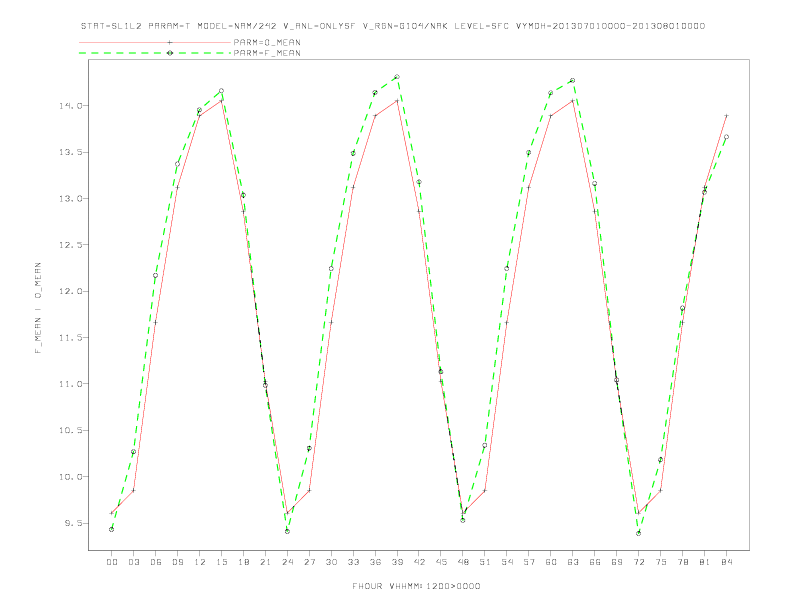Click the O_MEAN plus marker at hour 84
The height and width of the screenshot is (612, 792).
click(726, 116)
